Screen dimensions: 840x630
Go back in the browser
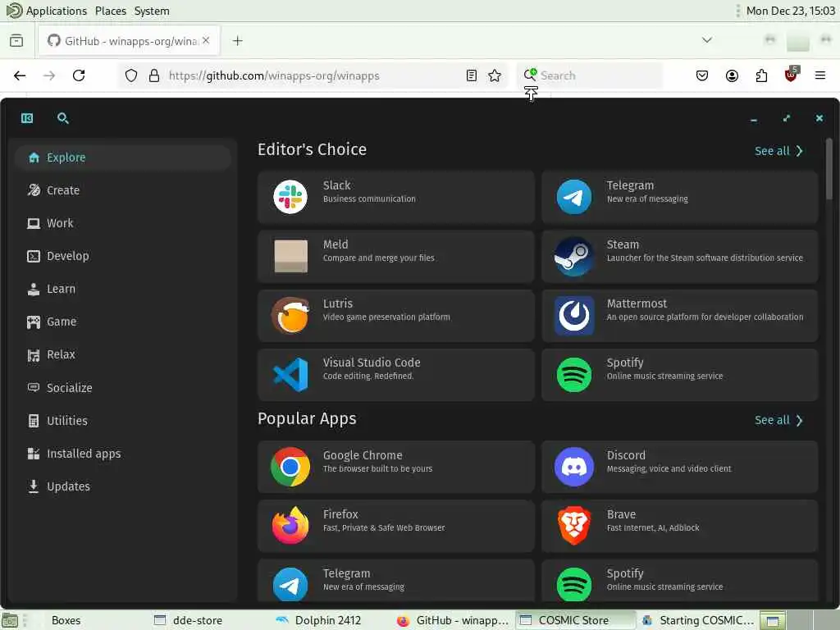tap(20, 75)
